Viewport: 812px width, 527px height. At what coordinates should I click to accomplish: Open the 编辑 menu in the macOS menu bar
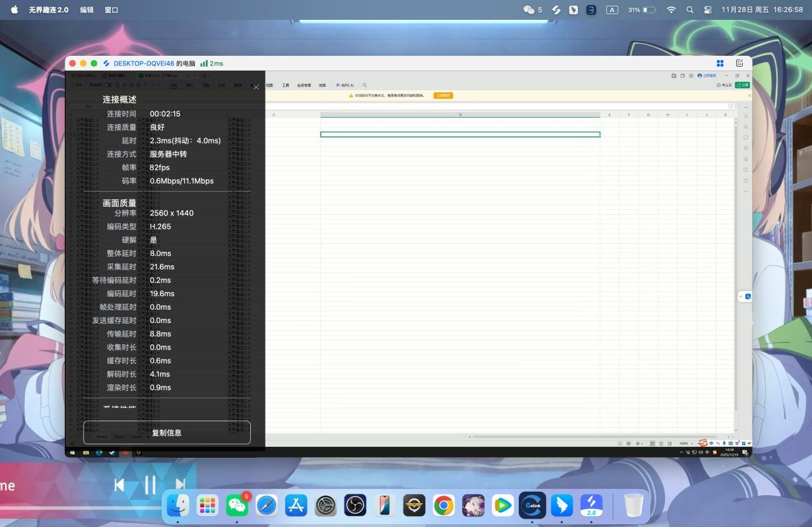point(87,10)
